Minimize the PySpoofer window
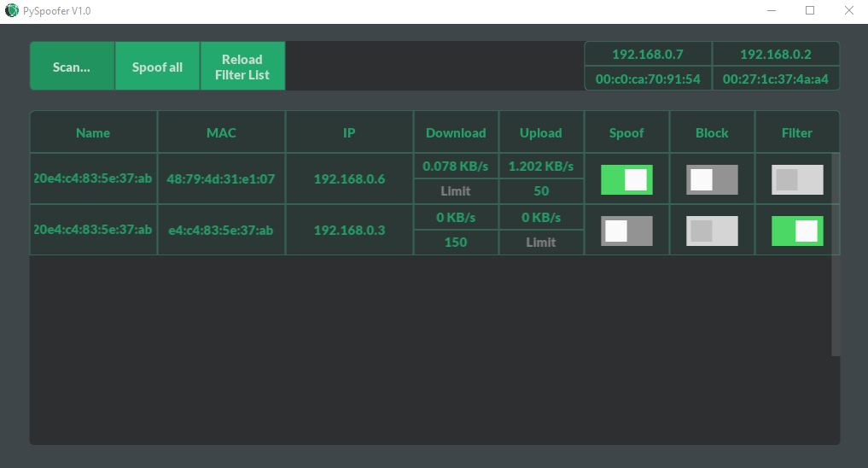Screen dimensions: 868x468 [x=771, y=10]
